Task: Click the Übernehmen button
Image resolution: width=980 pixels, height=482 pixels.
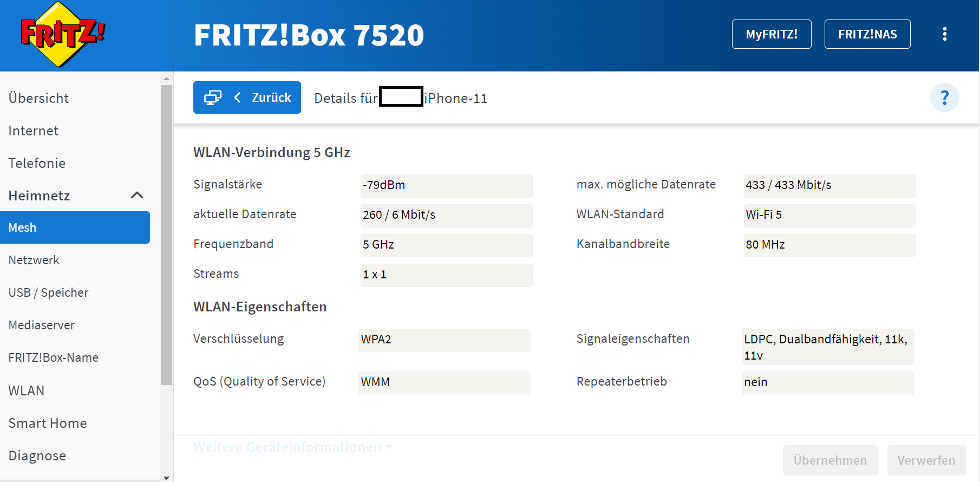Action: [830, 460]
